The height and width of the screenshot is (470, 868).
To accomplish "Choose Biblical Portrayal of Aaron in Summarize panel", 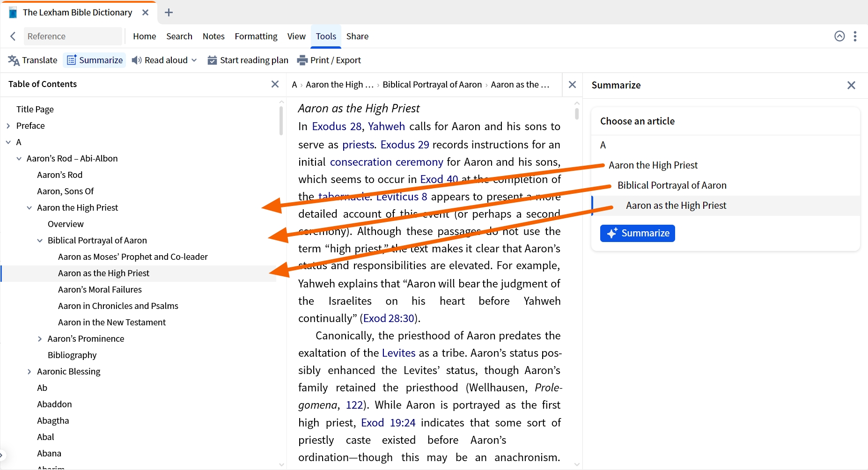I will tap(672, 185).
